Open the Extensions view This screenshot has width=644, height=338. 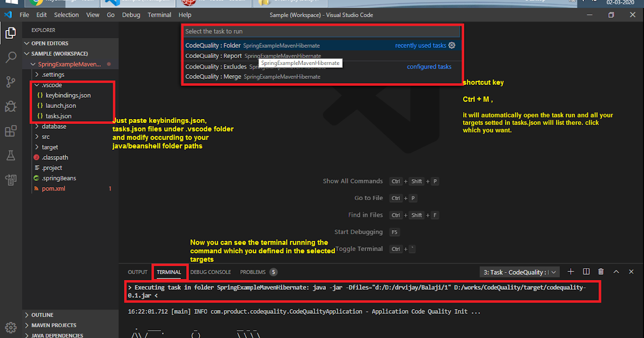(x=11, y=130)
